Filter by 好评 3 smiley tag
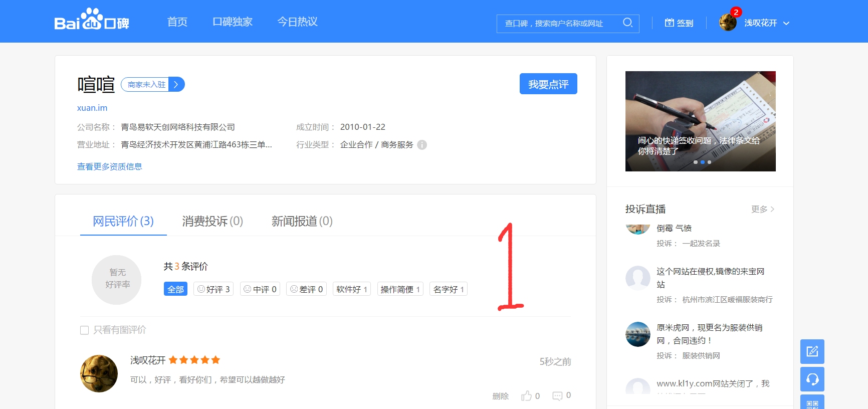This screenshot has height=409, width=868. (x=213, y=289)
